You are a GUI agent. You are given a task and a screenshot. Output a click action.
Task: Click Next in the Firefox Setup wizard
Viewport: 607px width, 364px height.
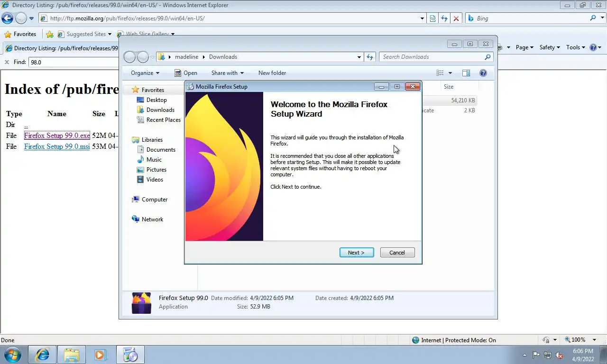point(357,253)
